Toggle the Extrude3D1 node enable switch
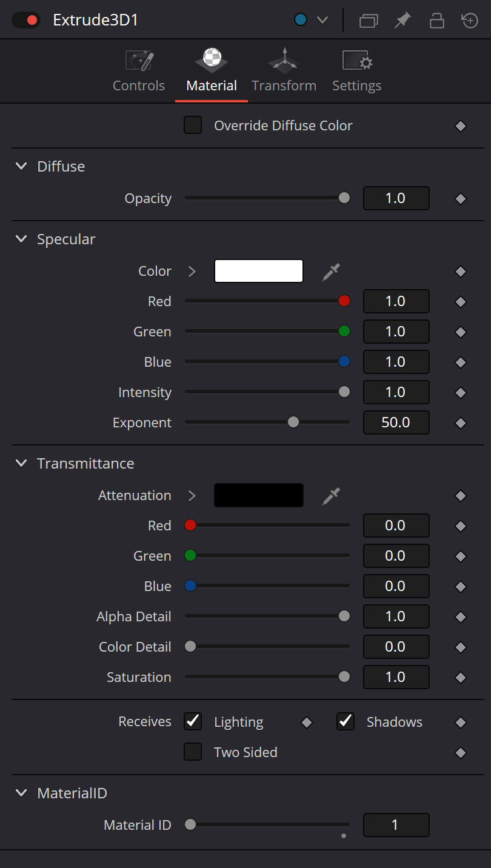Screen dimensions: 491x868 coord(25,20)
